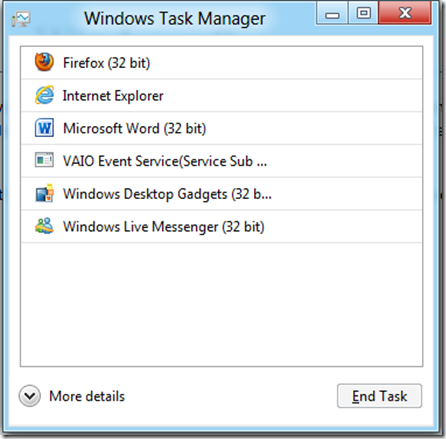End the selected task with End Task
The height and width of the screenshot is (439, 446).
(379, 396)
